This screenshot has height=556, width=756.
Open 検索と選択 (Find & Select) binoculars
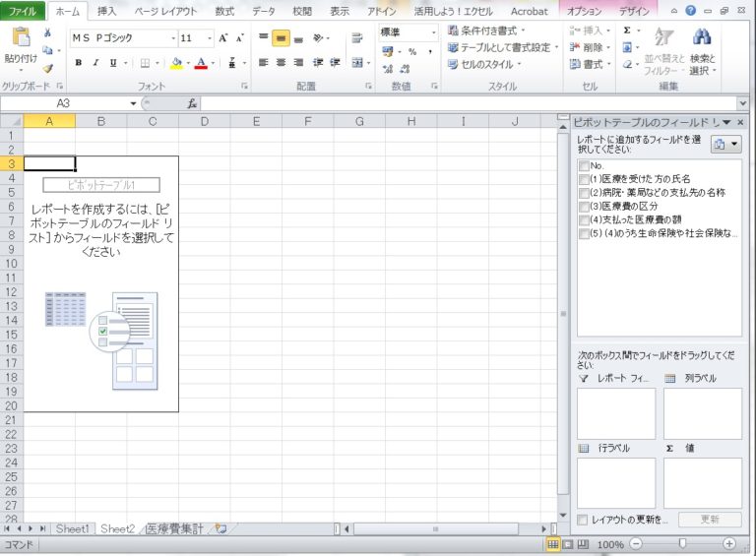point(702,39)
